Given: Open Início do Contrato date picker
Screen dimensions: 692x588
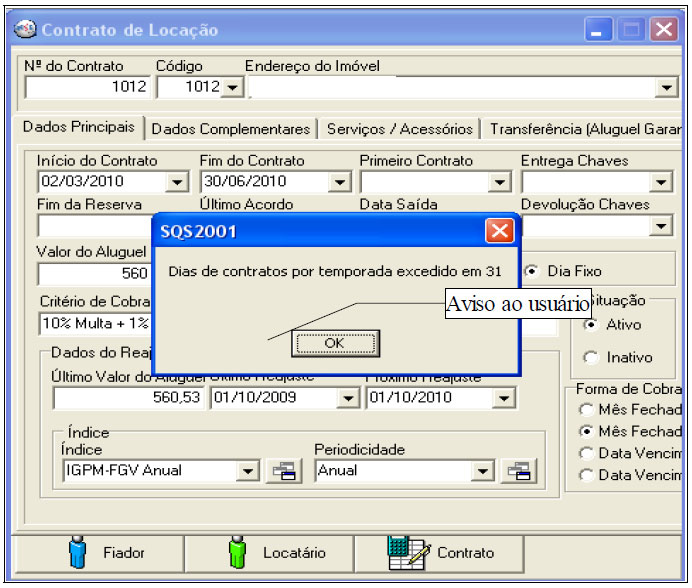Looking at the screenshot, I should (x=177, y=182).
